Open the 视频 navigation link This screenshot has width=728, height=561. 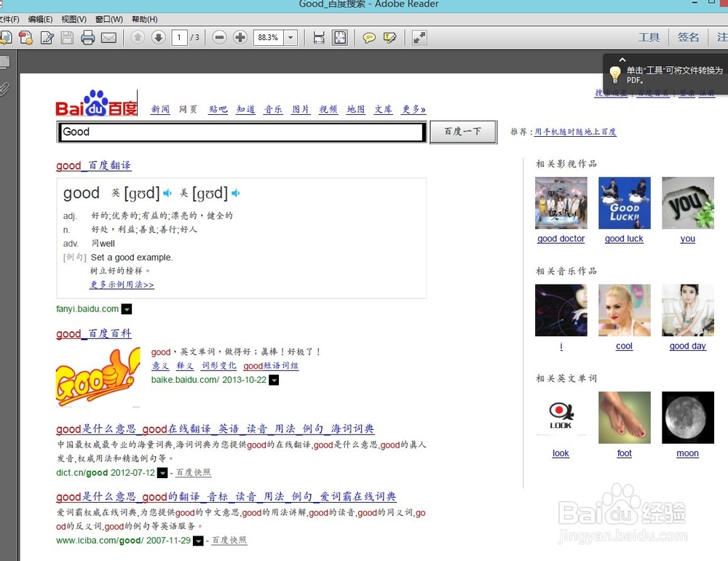tap(328, 109)
